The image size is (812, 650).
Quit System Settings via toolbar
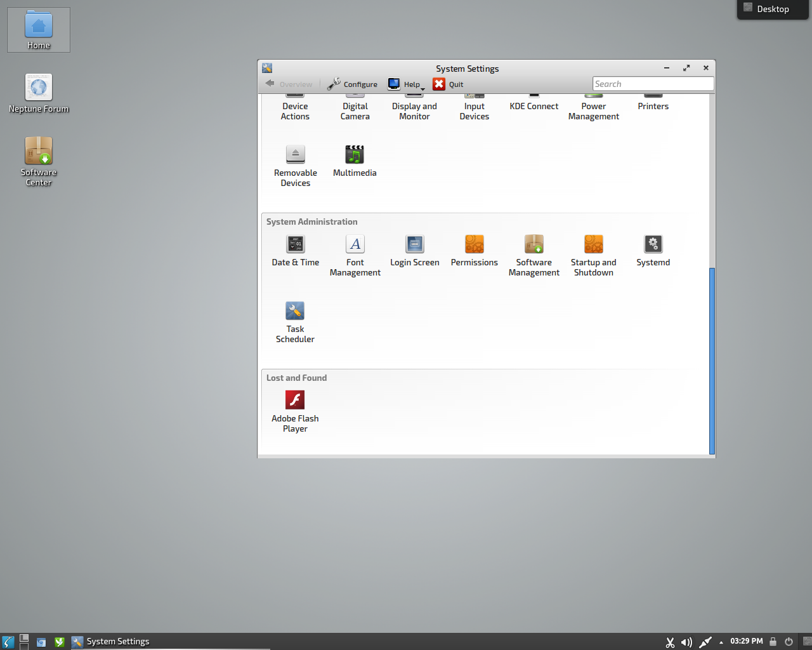[x=448, y=84]
